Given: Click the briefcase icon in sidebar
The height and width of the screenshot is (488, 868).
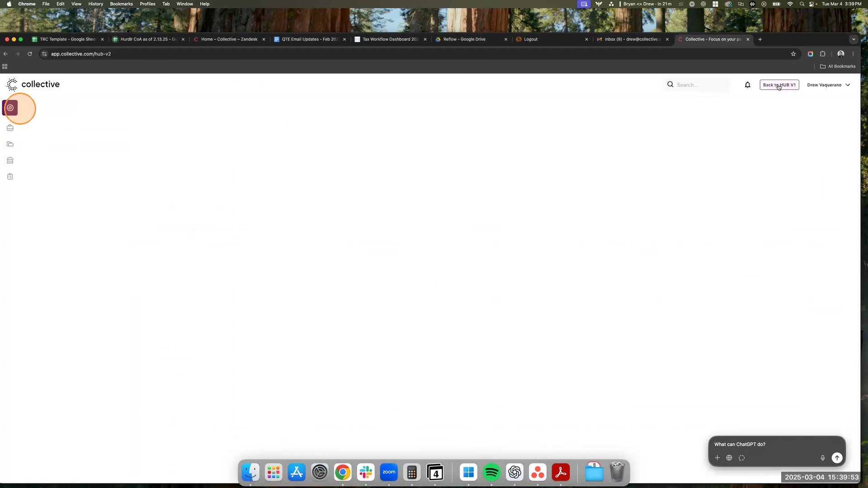Looking at the screenshot, I should pyautogui.click(x=10, y=128).
